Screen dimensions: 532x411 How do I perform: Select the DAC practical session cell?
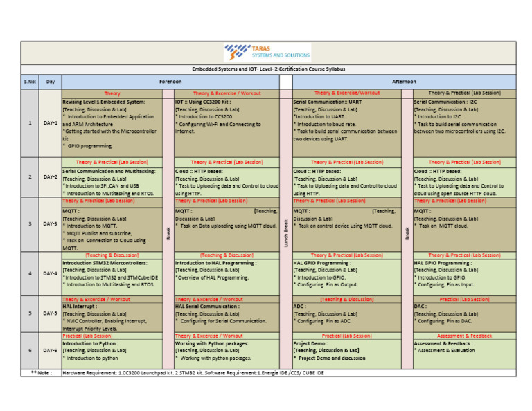465,315
